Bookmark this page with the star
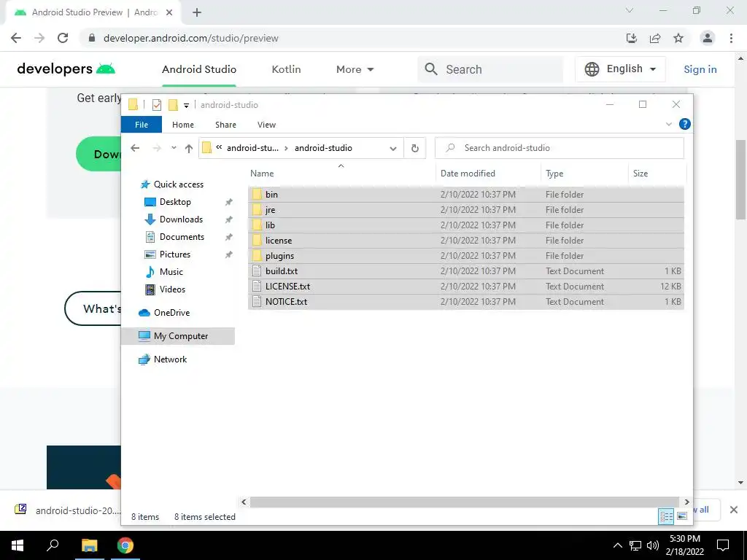 [678, 38]
